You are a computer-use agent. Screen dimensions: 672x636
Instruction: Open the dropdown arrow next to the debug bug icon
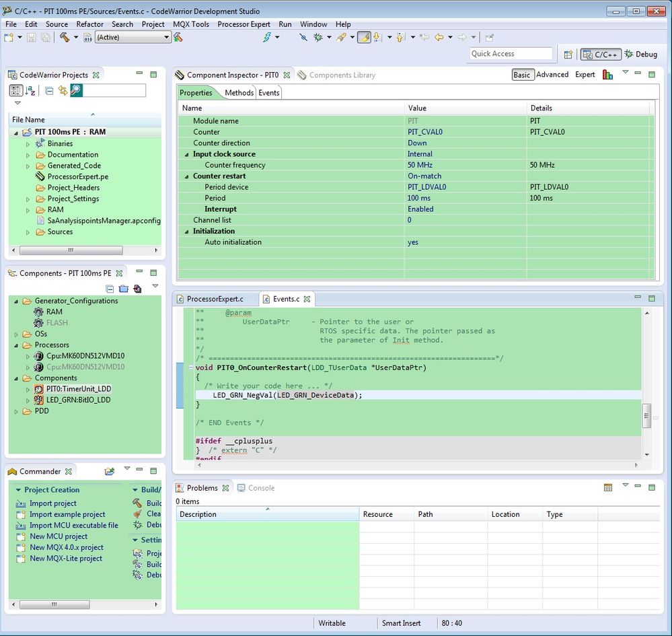point(329,37)
